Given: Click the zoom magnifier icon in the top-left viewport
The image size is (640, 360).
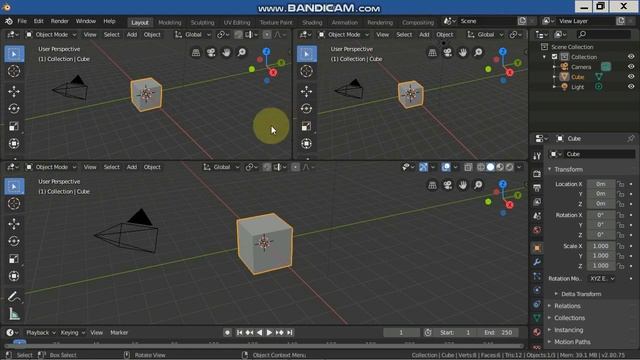Looking at the screenshot, I should (242, 52).
